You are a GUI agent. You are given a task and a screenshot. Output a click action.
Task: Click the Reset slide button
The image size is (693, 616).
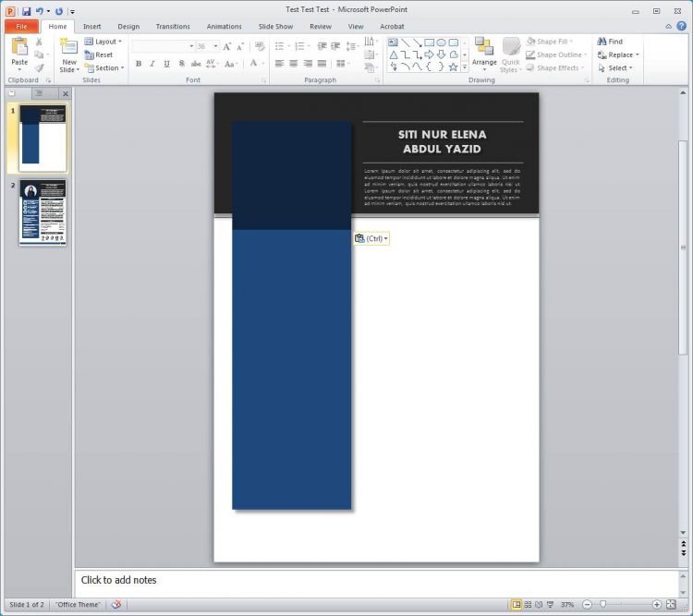[99, 54]
